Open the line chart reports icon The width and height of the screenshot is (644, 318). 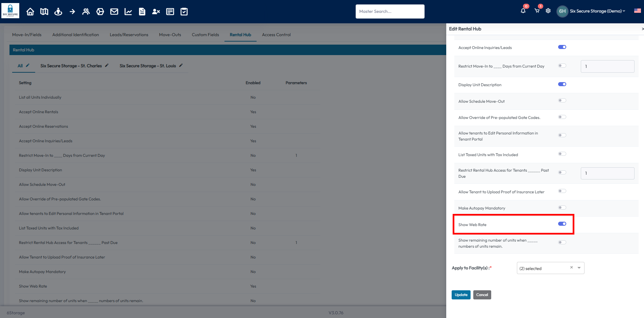[128, 12]
